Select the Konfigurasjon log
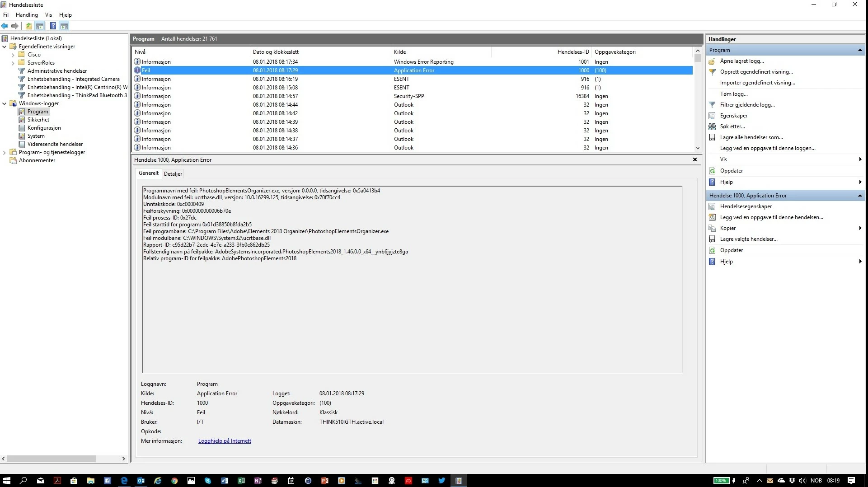Screen dimensions: 868x487 pyautogui.click(x=44, y=128)
